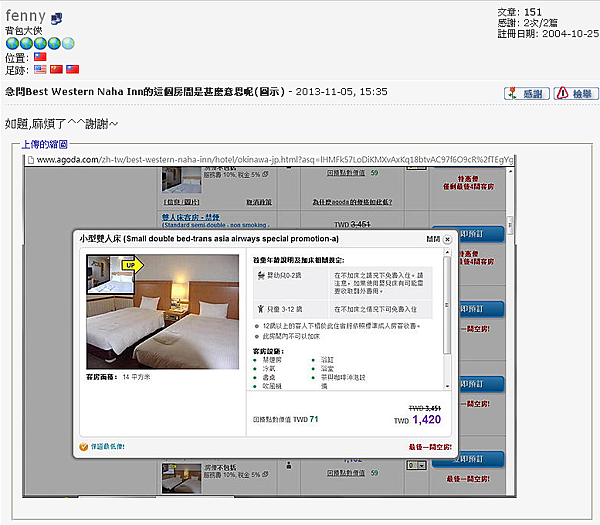Click the 關閉 text in popup header
This screenshot has width=600, height=525.
point(433,239)
